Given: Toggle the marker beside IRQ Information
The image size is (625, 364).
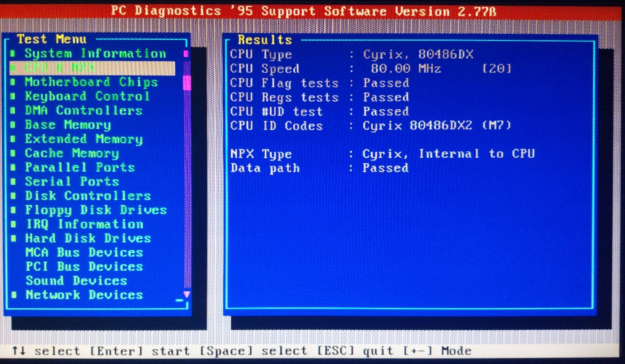Looking at the screenshot, I should click(14, 225).
